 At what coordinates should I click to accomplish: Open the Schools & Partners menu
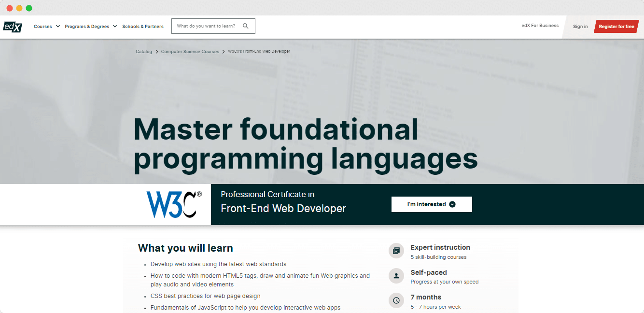click(x=143, y=27)
